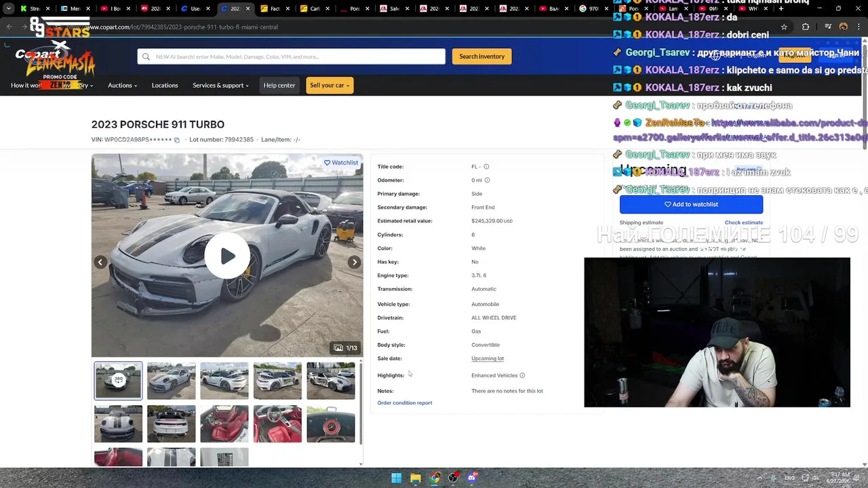868x488 pixels.
Task: Open File Explorer from taskbar
Action: click(x=416, y=478)
